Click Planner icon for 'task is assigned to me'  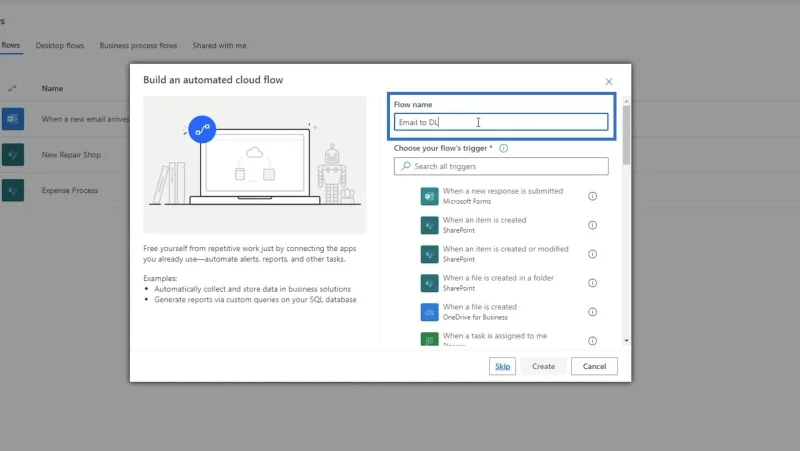429,339
